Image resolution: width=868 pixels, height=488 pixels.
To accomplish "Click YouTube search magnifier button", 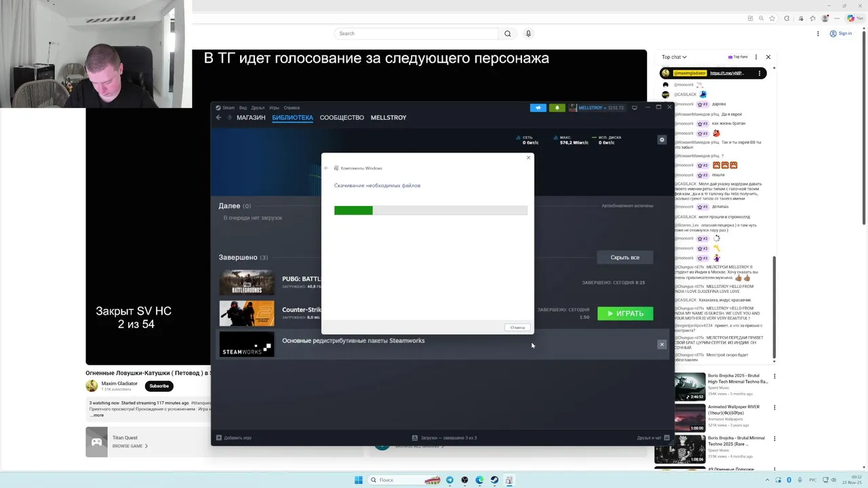I will point(507,33).
